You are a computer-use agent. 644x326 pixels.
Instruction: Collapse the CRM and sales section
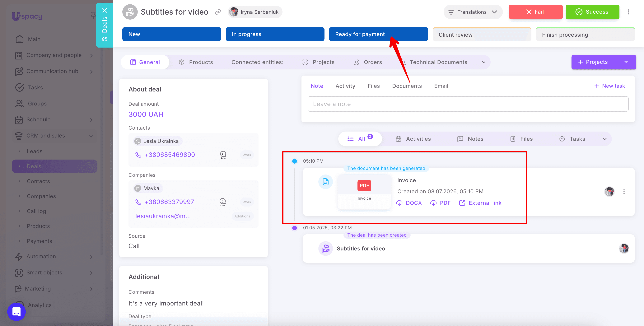[91, 136]
